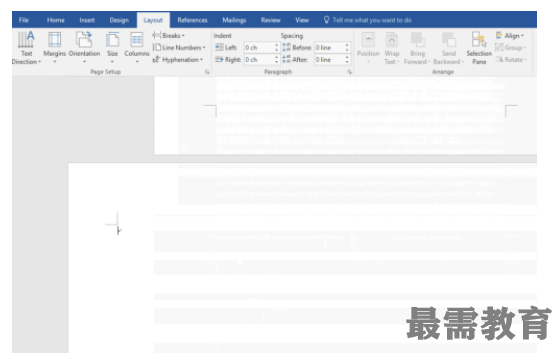The image size is (558, 363).
Task: Click the Spacing Before icon
Action: 286,47
